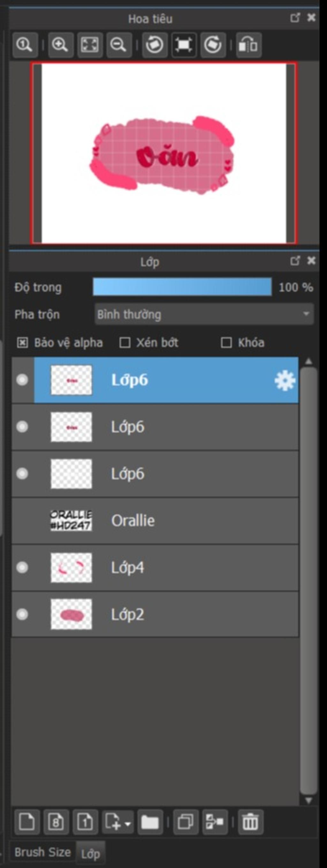Adjust the Độ trong opacity slider

[x=182, y=287]
